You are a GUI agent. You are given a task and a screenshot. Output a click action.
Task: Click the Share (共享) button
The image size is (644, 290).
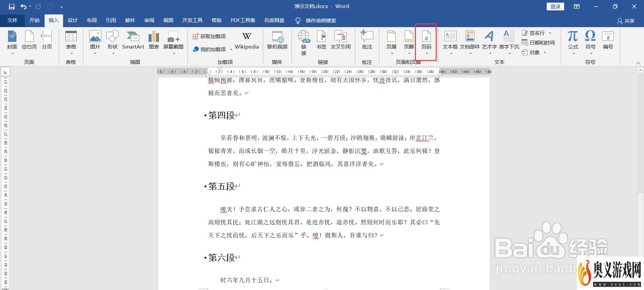[x=626, y=21]
